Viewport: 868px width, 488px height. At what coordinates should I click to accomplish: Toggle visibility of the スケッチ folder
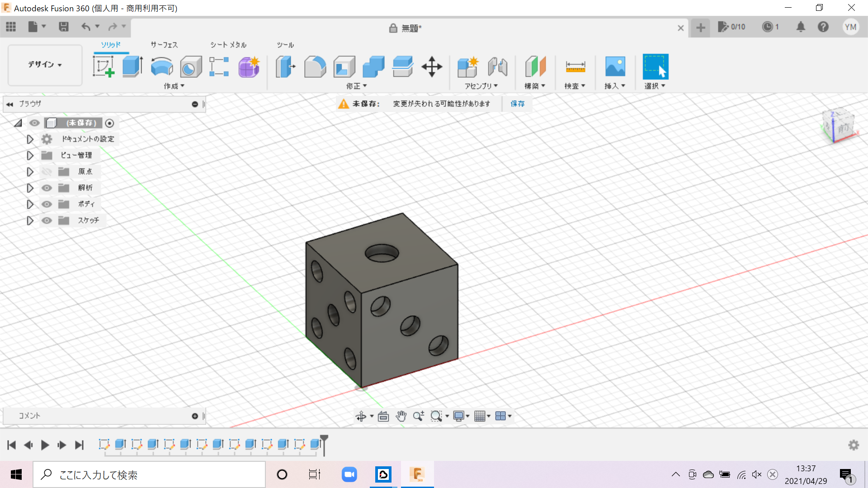[x=47, y=221]
